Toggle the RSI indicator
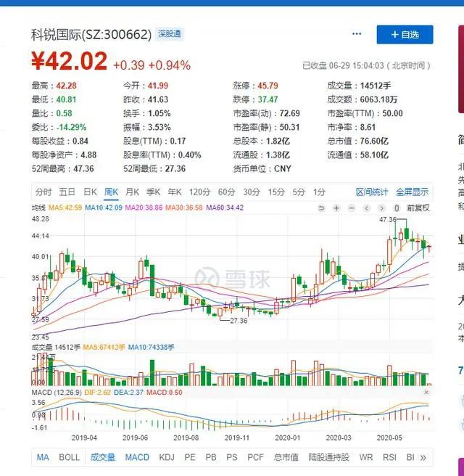 pos(389,457)
